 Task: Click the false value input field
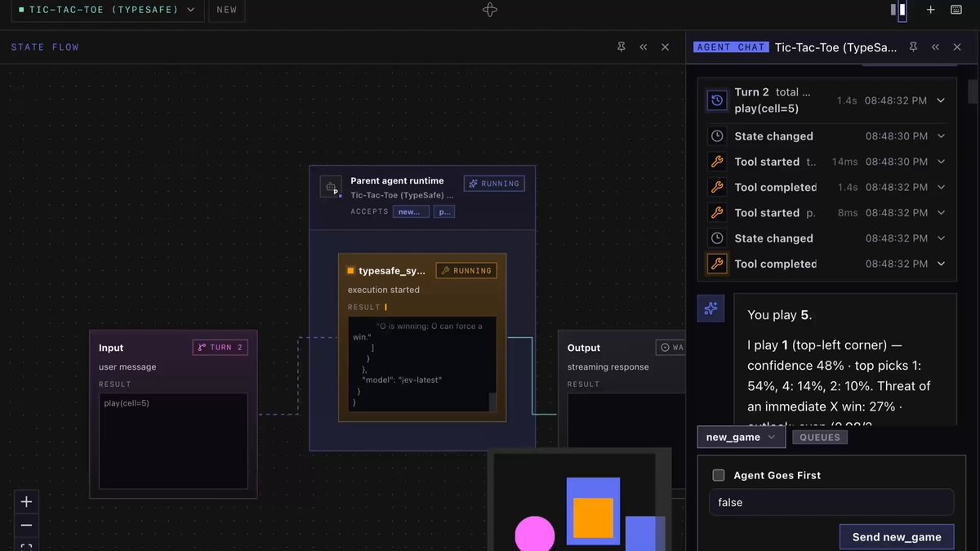(831, 502)
